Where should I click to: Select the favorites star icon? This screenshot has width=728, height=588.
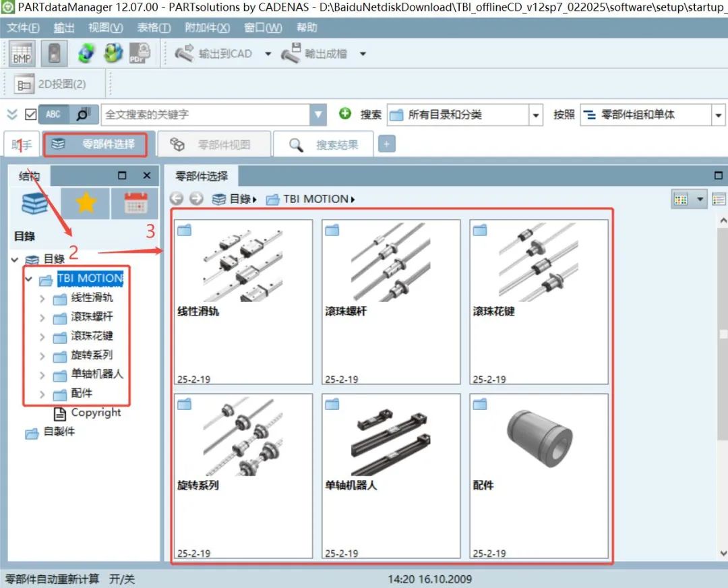(x=86, y=203)
